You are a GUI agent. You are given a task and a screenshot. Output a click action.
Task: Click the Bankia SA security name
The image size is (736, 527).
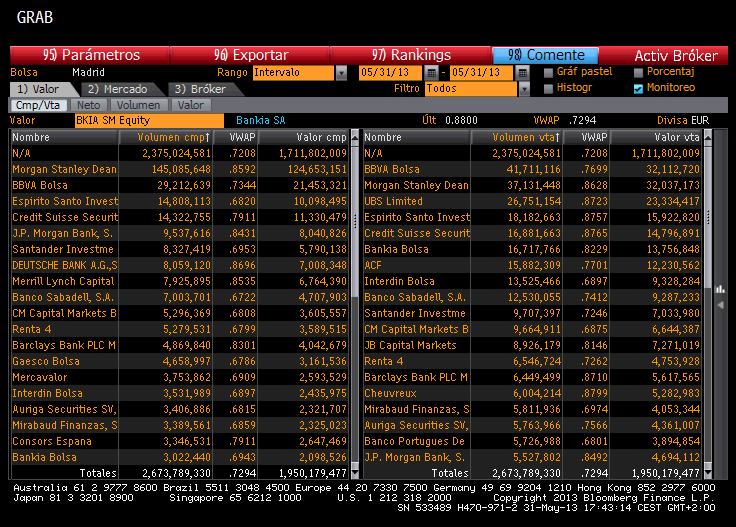tap(261, 121)
